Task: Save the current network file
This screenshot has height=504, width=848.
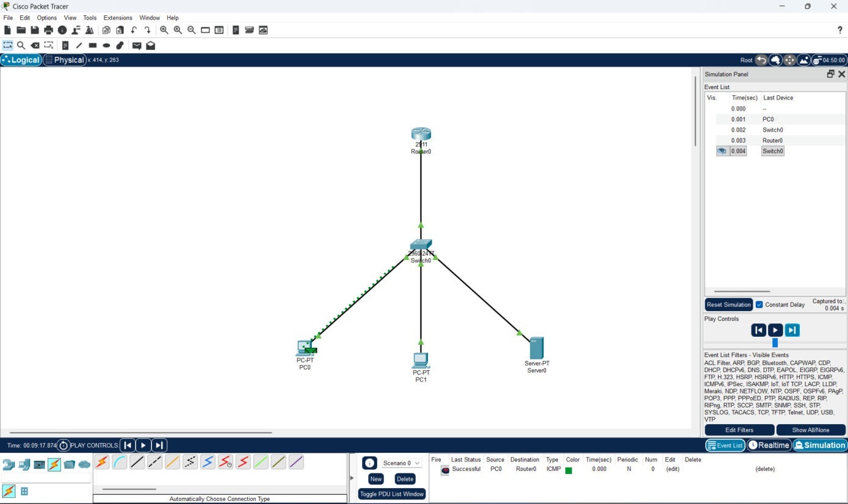Action: 35,30
